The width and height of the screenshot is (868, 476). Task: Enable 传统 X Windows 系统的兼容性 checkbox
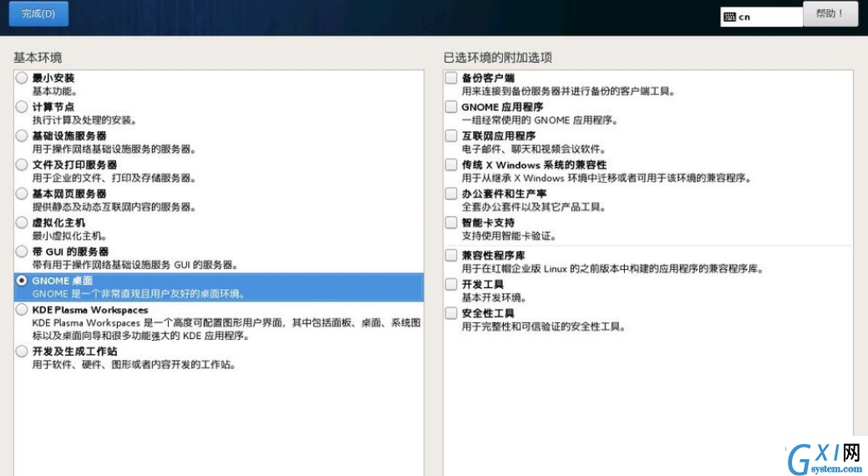pyautogui.click(x=451, y=165)
